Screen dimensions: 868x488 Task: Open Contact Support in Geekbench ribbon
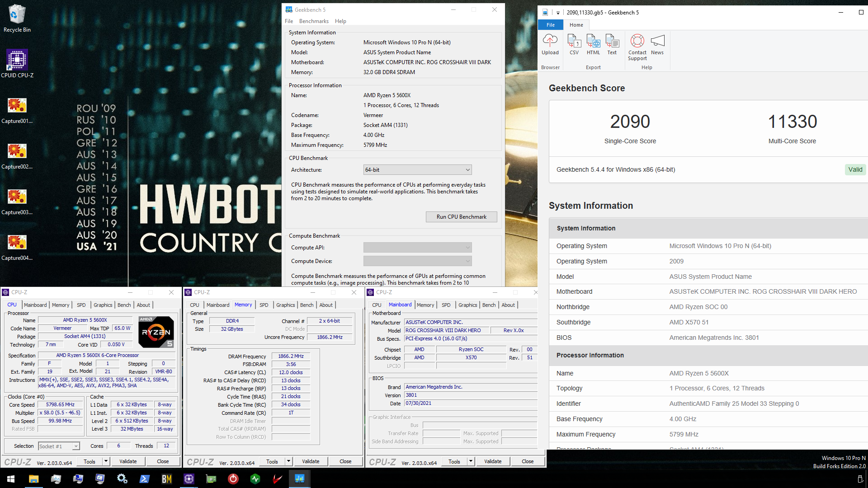(637, 47)
